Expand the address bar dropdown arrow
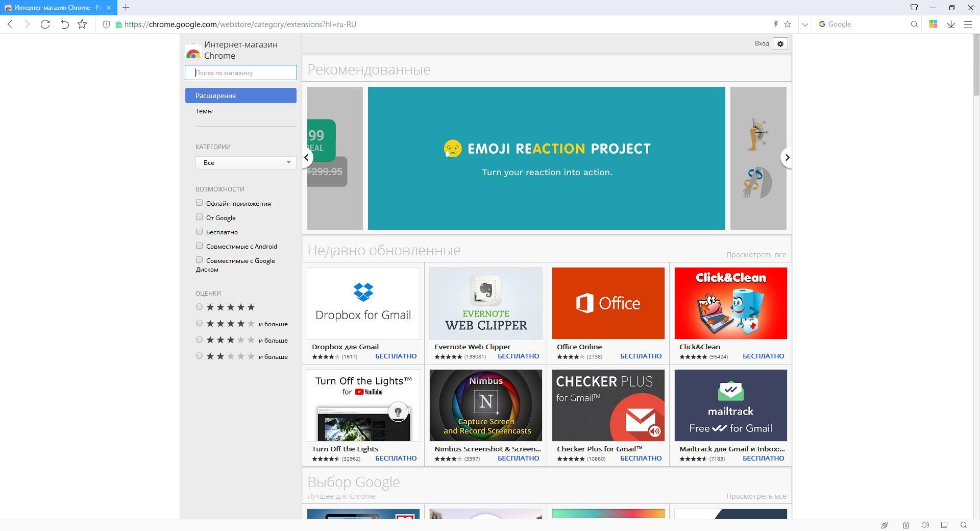The height and width of the screenshot is (531, 980). pos(805,24)
